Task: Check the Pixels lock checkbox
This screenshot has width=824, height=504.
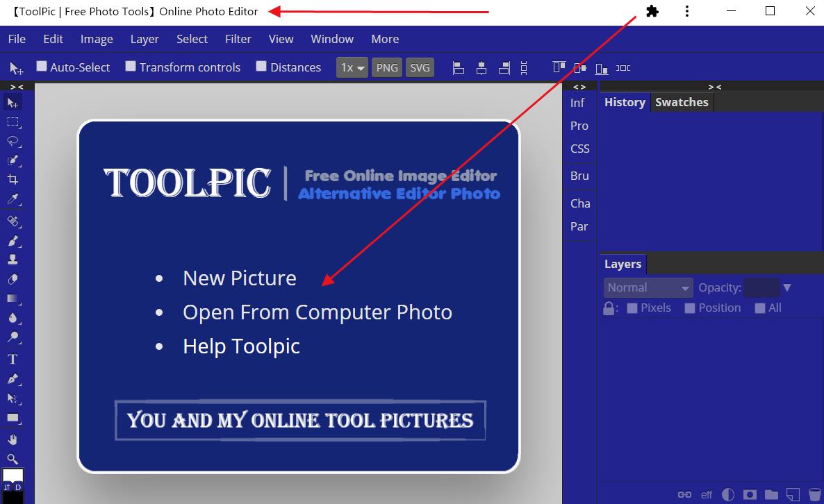Action: click(x=632, y=308)
